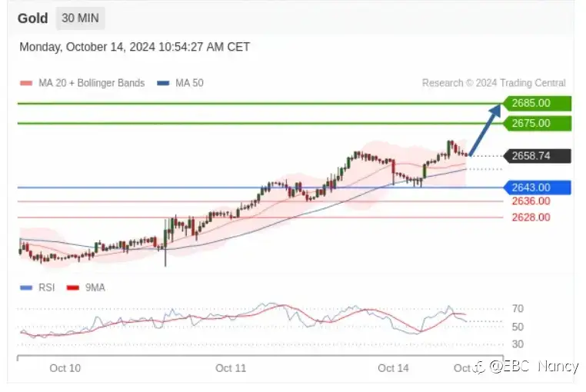Click the 2636.00 support label

(x=531, y=201)
